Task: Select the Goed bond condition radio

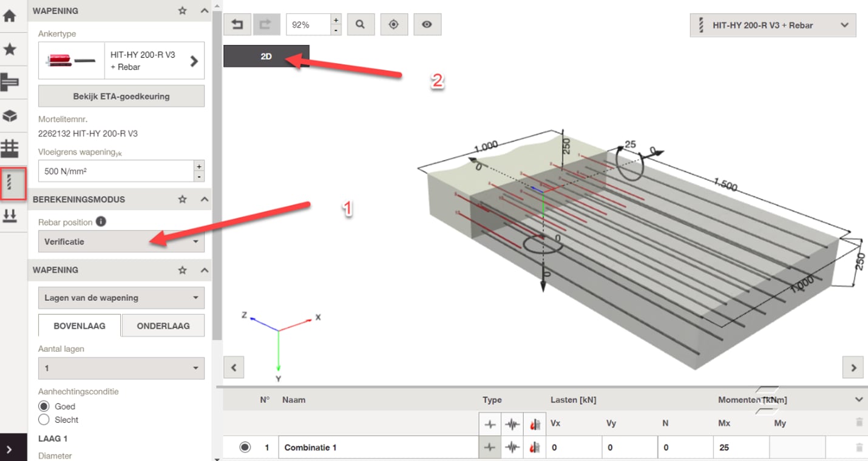Action: pos(44,406)
